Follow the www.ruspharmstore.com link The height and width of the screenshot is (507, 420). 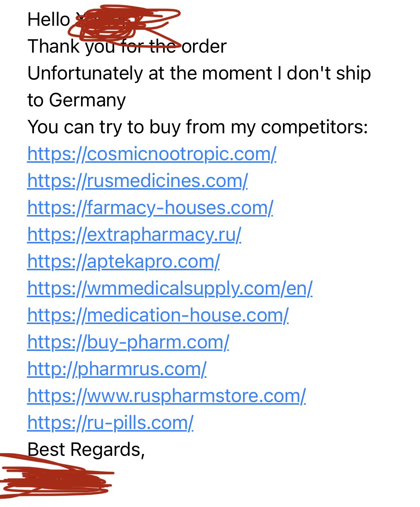tap(167, 396)
